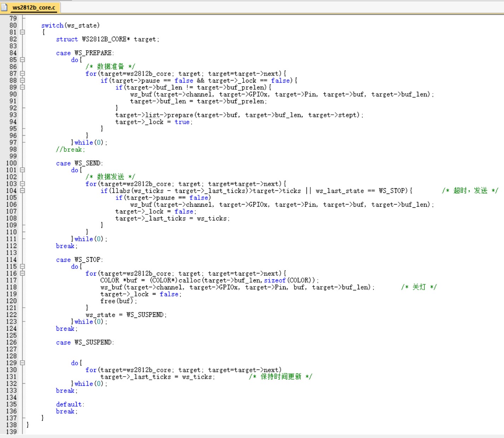Viewport: 504px width, 438px height.
Task: Click the '数据发送' comment on line 102
Action: coord(111,177)
